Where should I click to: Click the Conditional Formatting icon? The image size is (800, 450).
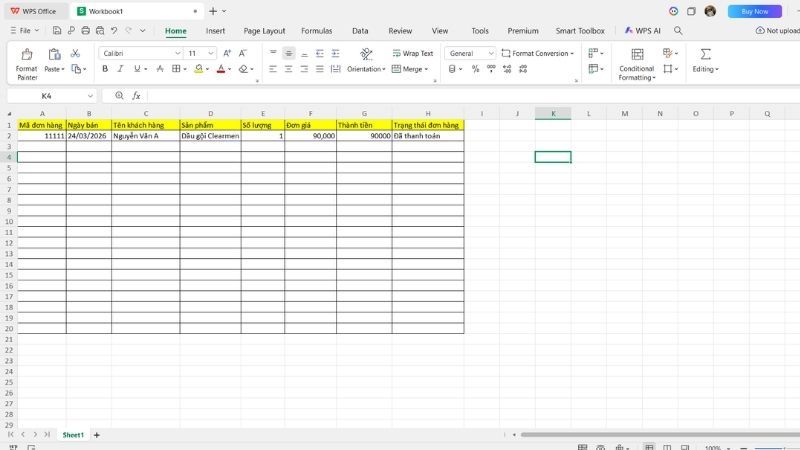637,54
